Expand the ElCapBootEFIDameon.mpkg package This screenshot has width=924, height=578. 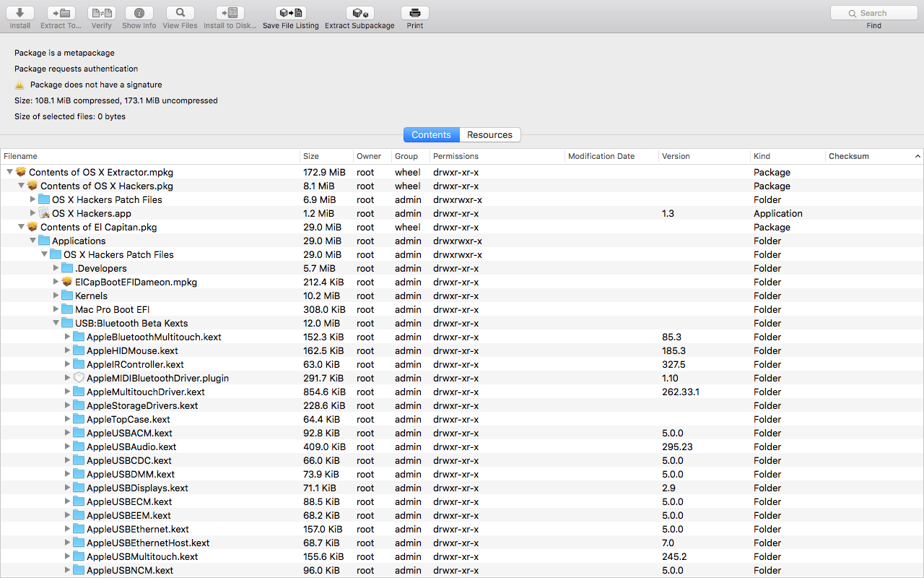[x=56, y=282]
